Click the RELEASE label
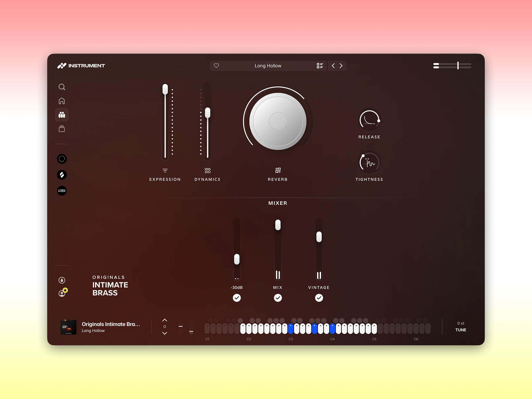Viewport: 532px width, 399px height. point(369,137)
